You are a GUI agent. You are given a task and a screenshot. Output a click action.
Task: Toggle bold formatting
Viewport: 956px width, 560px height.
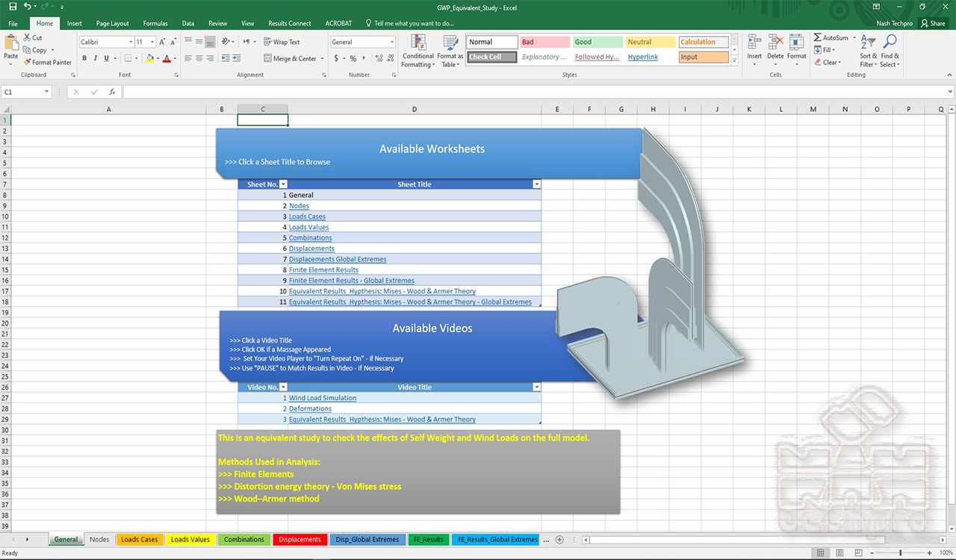click(84, 58)
